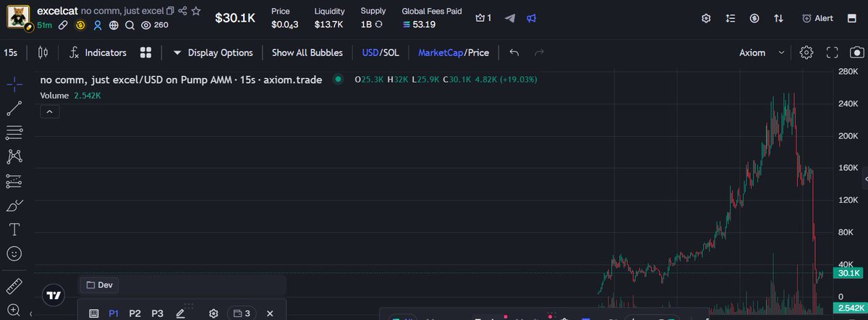Share the excelcat token
Image resolution: width=868 pixels, height=320 pixels.
point(182,12)
